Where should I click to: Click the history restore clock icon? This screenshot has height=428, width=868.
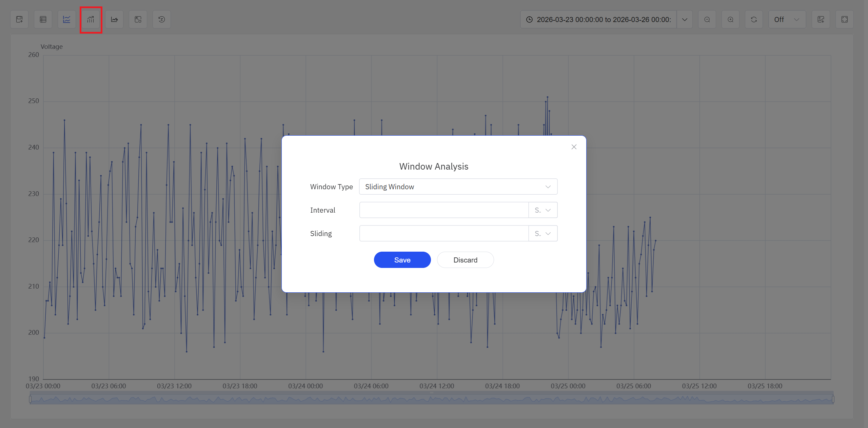[162, 19]
